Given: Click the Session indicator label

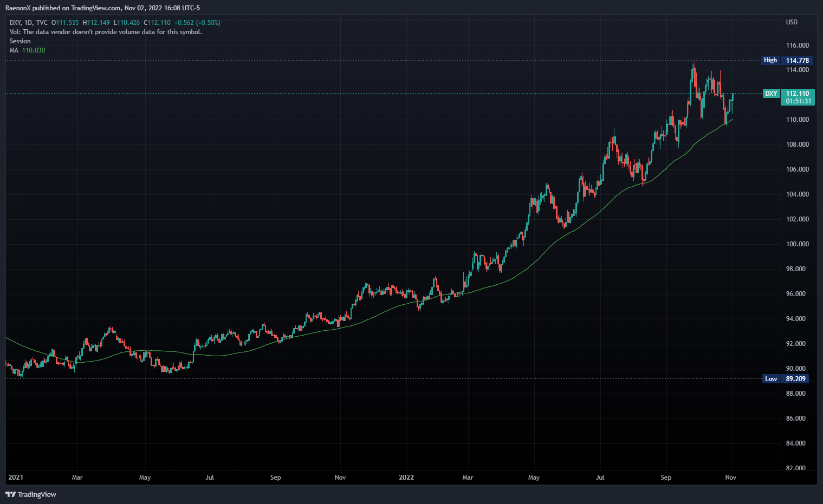Looking at the screenshot, I should tap(20, 41).
